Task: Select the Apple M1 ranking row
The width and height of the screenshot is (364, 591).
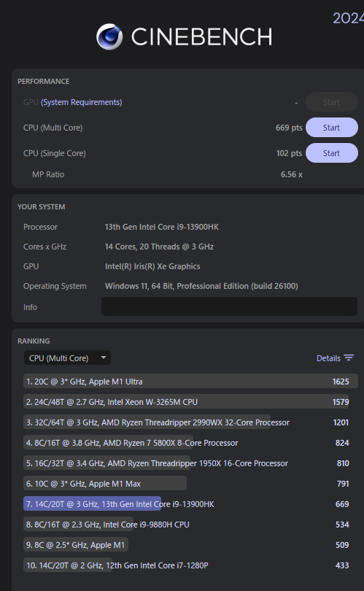Action: coord(190,544)
